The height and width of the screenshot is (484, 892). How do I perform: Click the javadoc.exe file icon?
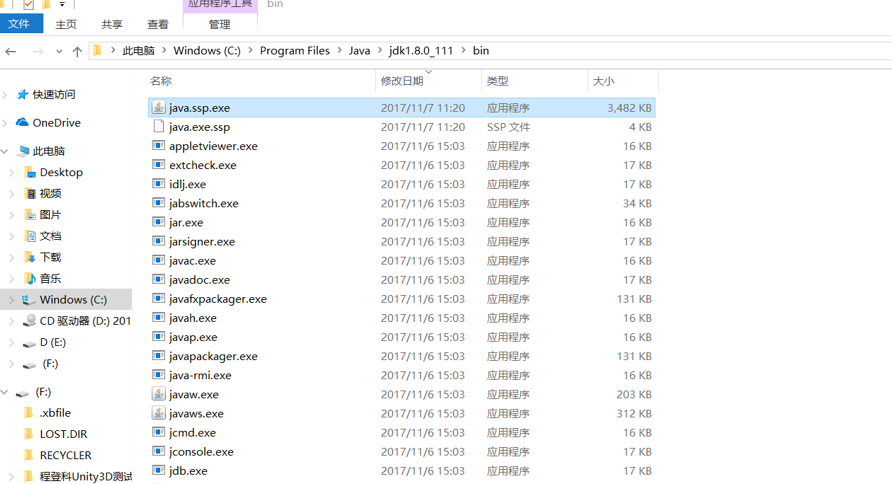(x=159, y=279)
